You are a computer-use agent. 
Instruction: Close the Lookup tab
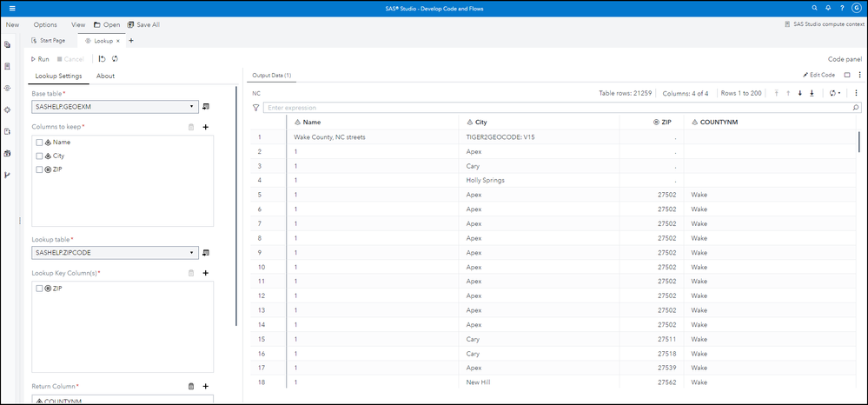[x=118, y=41]
